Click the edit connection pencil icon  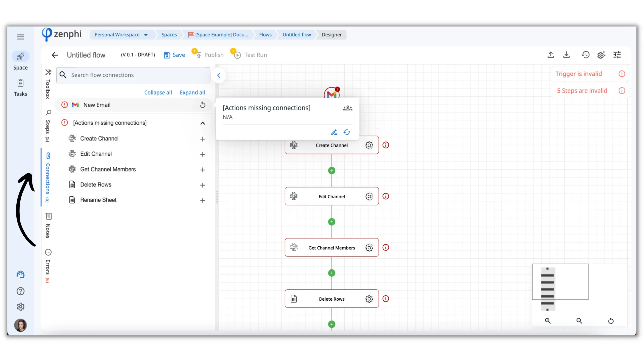[x=334, y=132]
